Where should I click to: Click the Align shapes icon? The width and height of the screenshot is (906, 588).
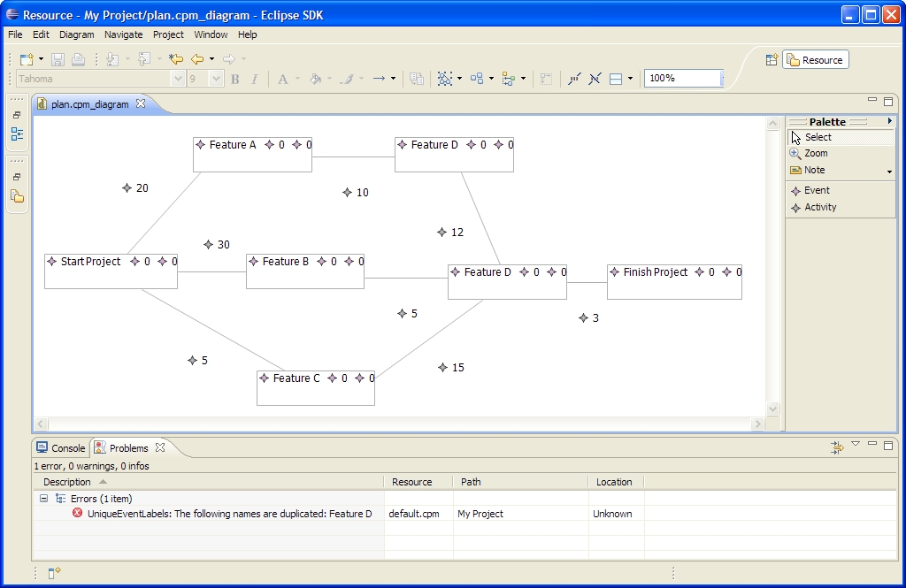coord(509,79)
